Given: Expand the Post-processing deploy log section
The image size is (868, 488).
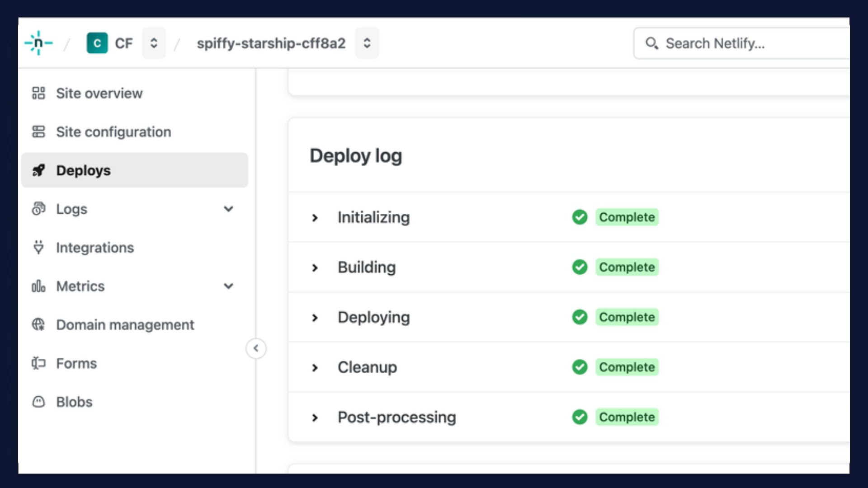Looking at the screenshot, I should (x=314, y=417).
